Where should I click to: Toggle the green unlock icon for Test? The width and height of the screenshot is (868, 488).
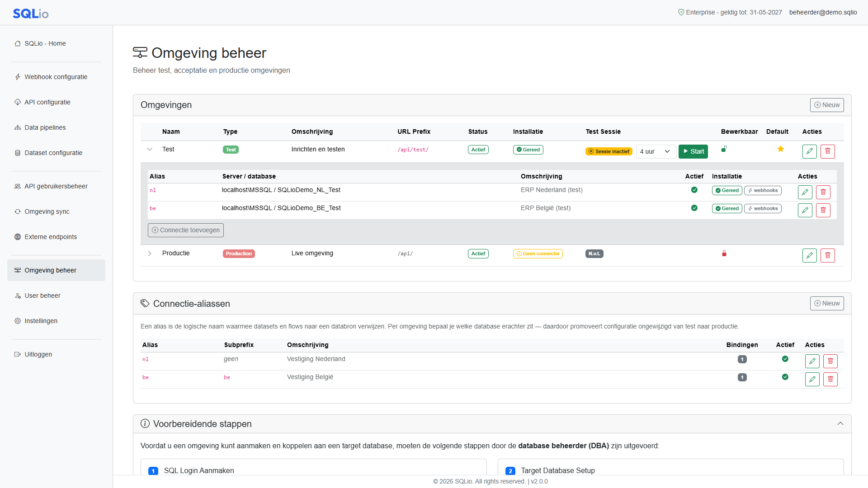[724, 149]
